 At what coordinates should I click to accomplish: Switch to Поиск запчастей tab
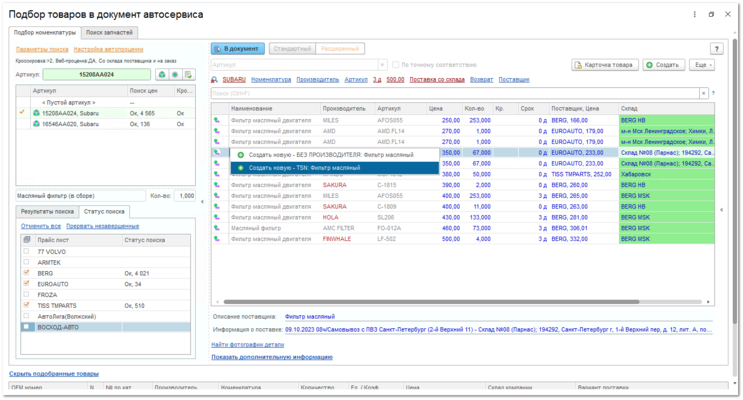pyautogui.click(x=109, y=33)
